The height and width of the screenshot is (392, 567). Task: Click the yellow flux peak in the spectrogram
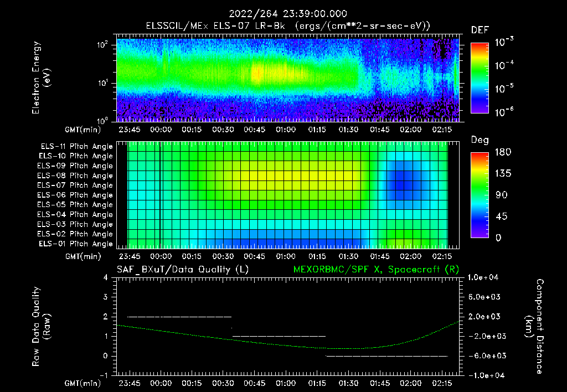(257, 74)
